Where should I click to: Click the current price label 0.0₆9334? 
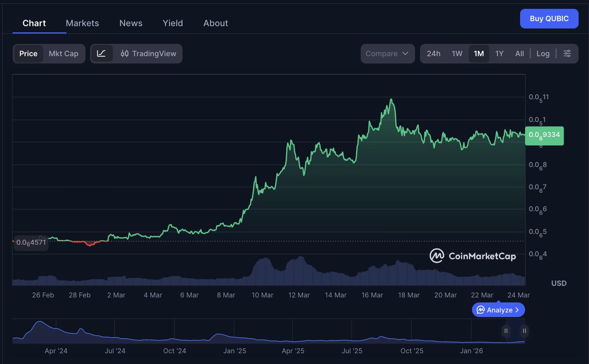(544, 135)
